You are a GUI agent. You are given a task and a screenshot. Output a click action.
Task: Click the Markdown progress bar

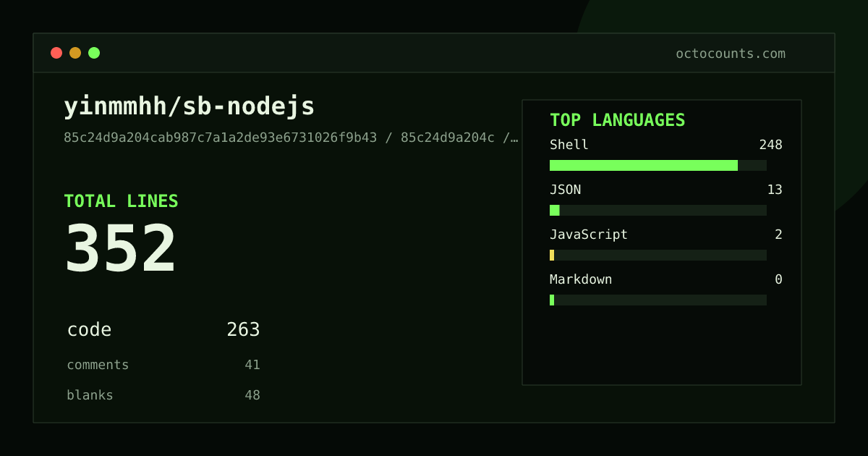(x=658, y=300)
